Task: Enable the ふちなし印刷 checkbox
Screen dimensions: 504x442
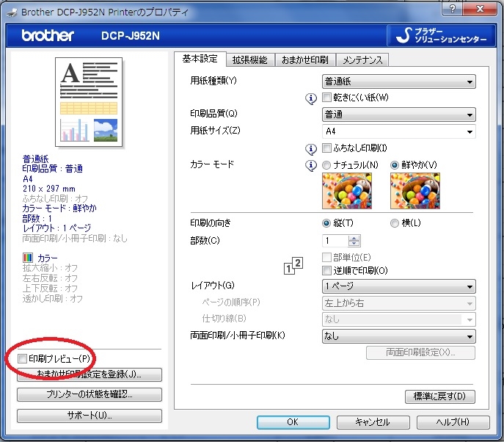Action: 326,148
